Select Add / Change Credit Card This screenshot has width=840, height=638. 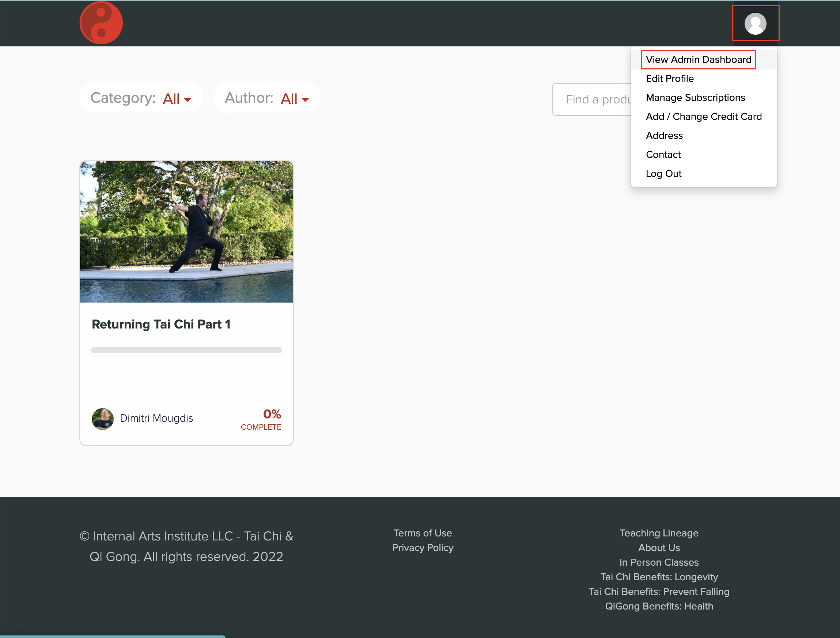704,117
